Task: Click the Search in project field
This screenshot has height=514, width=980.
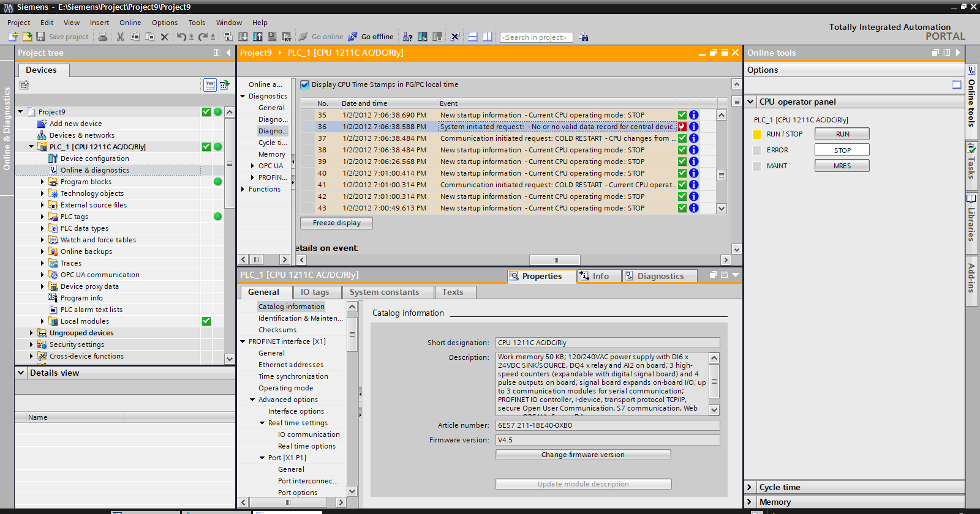Action: [x=536, y=37]
